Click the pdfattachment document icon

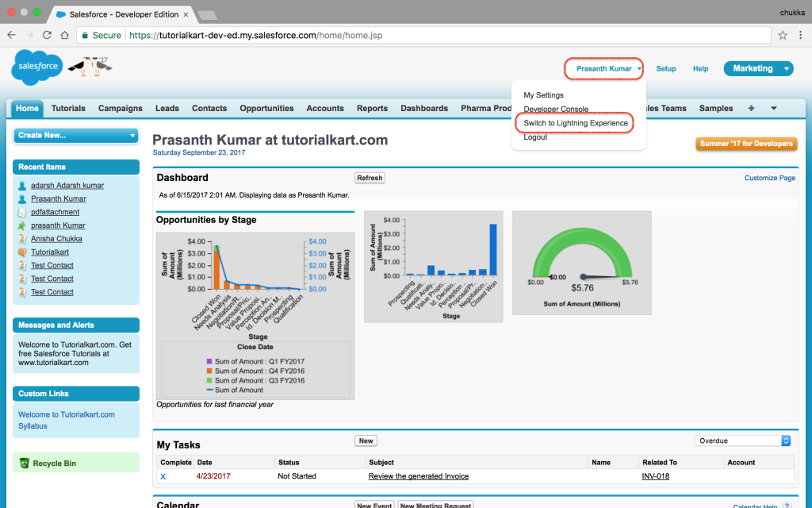tap(23, 213)
